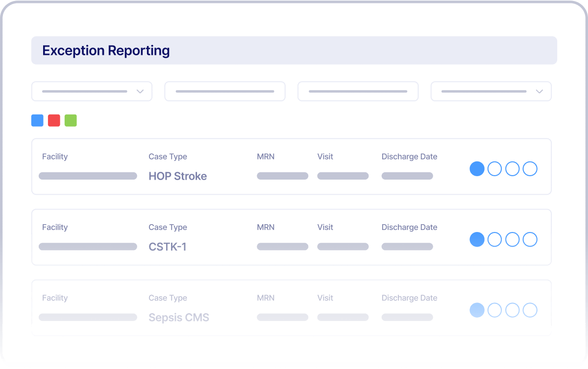This screenshot has height=369, width=588.
Task: Open the first filter dropdown
Action: (x=92, y=91)
